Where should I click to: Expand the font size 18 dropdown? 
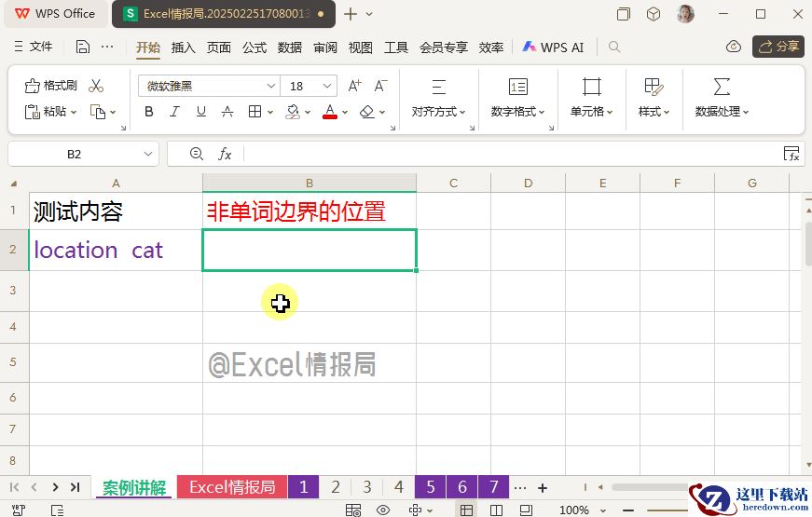click(x=327, y=86)
